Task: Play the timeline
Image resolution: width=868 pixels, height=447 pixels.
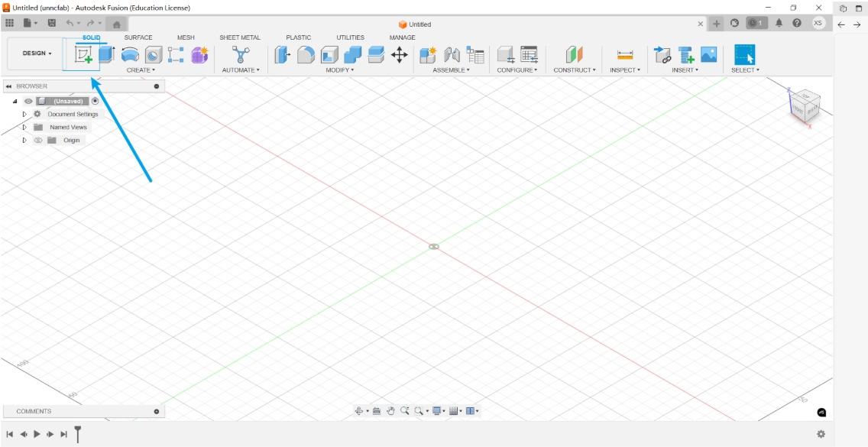Action: [37, 434]
